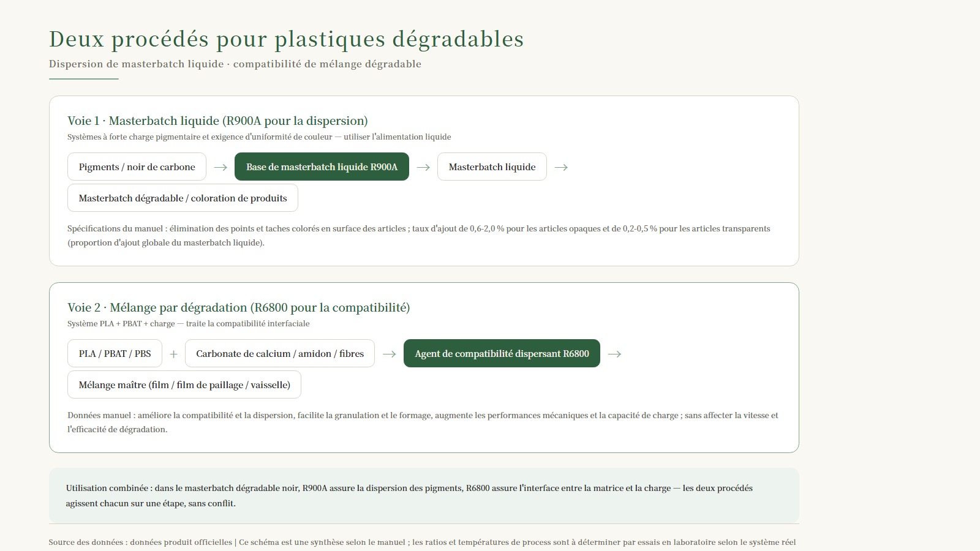Select 'Base de masterbatch liquide R900A' node
The height and width of the screenshot is (551, 980).
pos(322,167)
